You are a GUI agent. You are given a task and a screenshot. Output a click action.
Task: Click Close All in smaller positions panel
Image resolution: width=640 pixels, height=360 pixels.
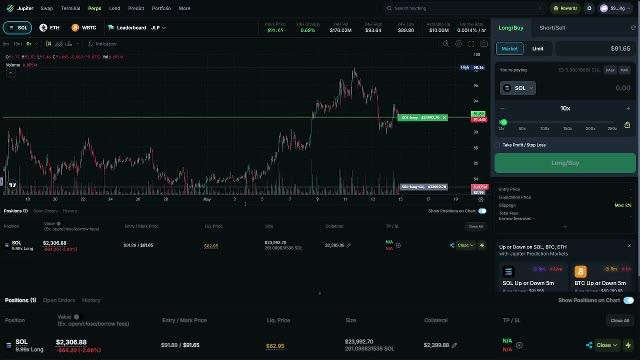tap(476, 227)
